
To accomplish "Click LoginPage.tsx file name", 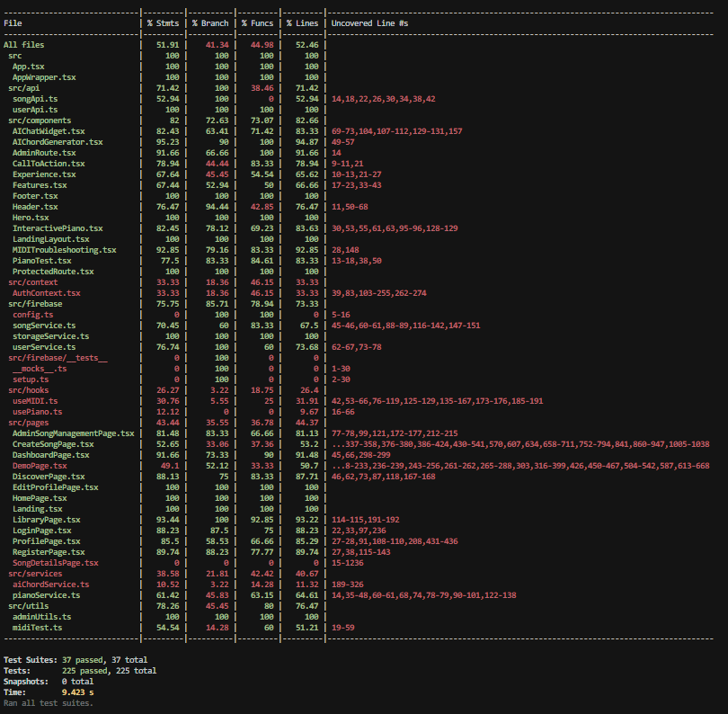I will pyautogui.click(x=41, y=530).
